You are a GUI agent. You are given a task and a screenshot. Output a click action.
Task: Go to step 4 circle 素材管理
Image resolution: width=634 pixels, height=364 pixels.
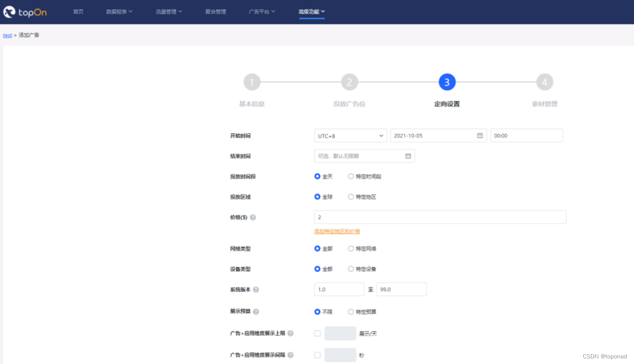click(545, 82)
